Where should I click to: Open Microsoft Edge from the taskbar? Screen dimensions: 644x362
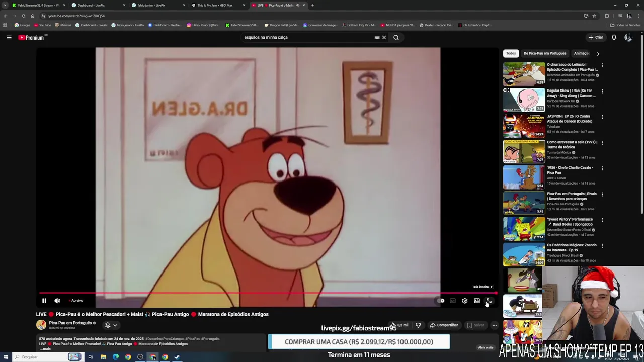pyautogui.click(x=116, y=357)
